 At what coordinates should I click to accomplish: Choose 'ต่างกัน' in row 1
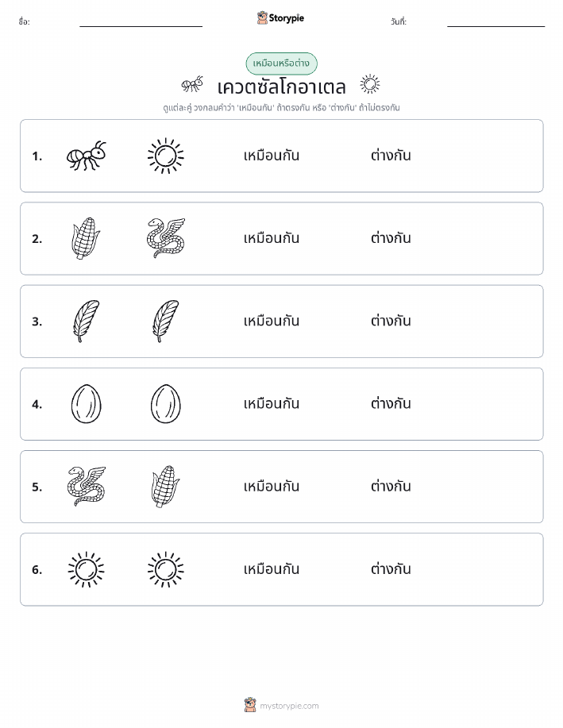[x=391, y=156]
